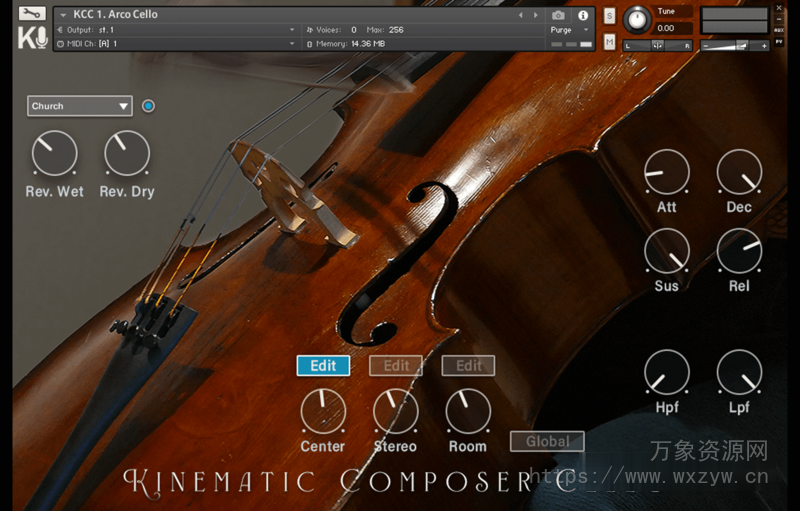Click the output level meter

735,20
